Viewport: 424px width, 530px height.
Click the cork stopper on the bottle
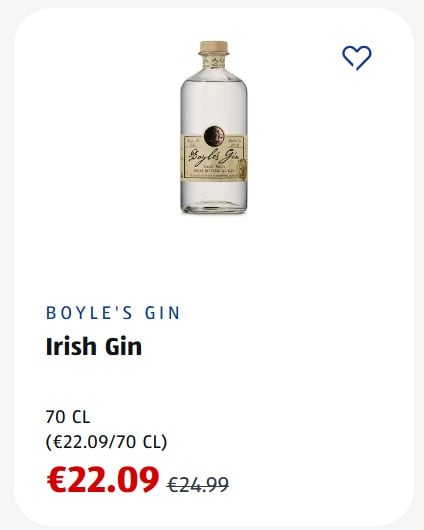pyautogui.click(x=214, y=48)
